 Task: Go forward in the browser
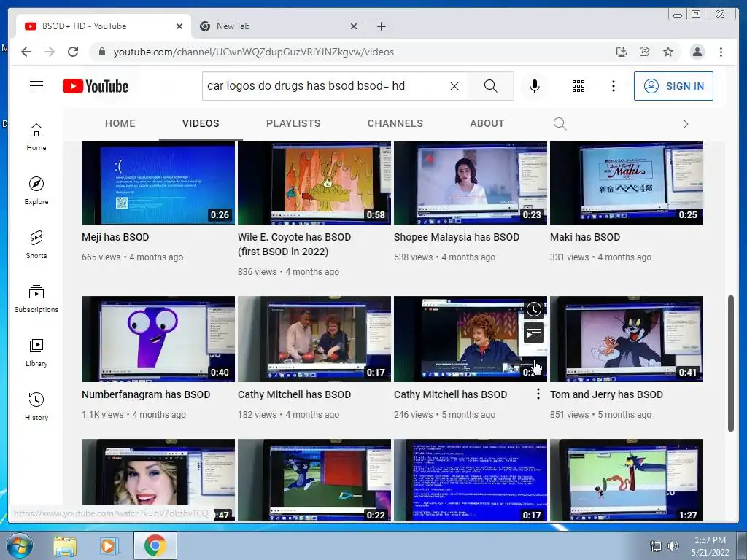pyautogui.click(x=50, y=52)
